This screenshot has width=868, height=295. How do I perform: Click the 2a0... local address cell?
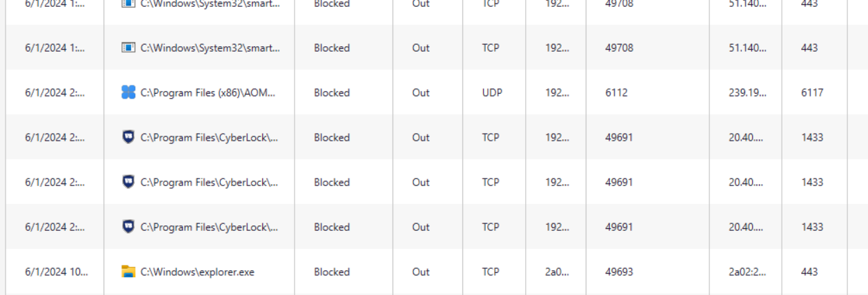click(556, 272)
